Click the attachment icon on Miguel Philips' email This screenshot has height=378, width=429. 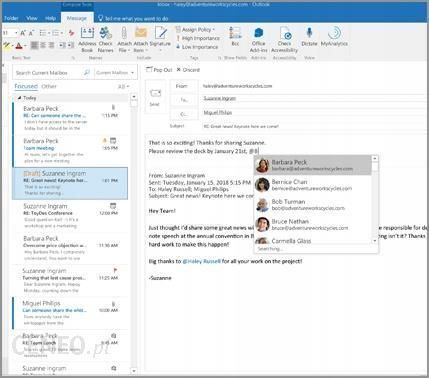[113, 304]
